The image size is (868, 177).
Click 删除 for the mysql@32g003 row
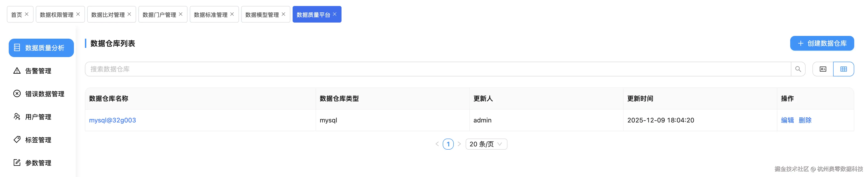pos(805,120)
